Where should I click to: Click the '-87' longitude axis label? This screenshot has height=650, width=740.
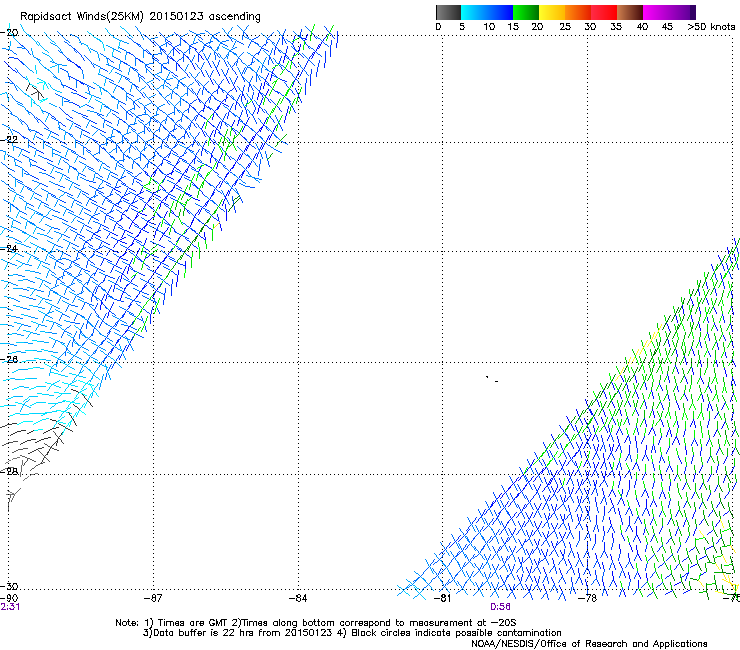(153, 598)
